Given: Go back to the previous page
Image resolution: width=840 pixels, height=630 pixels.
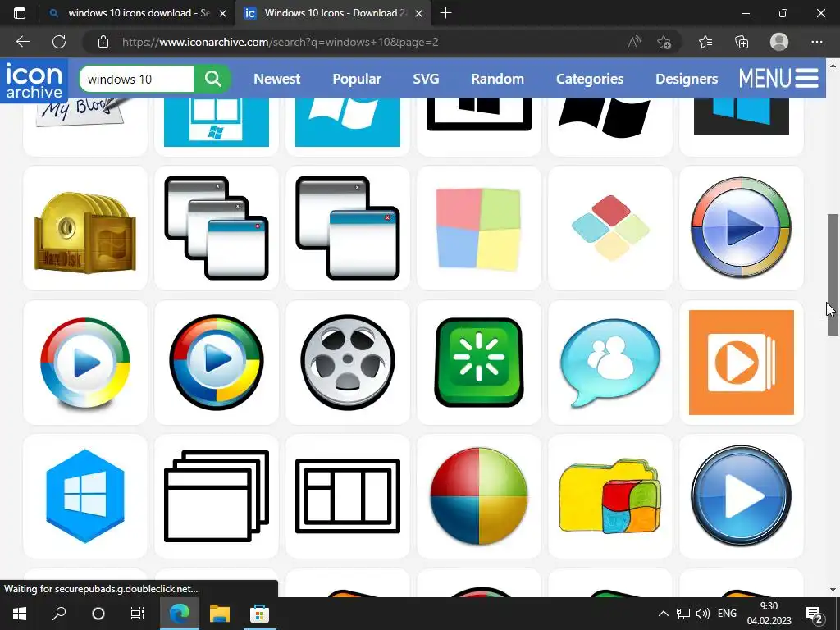Looking at the screenshot, I should pos(22,42).
